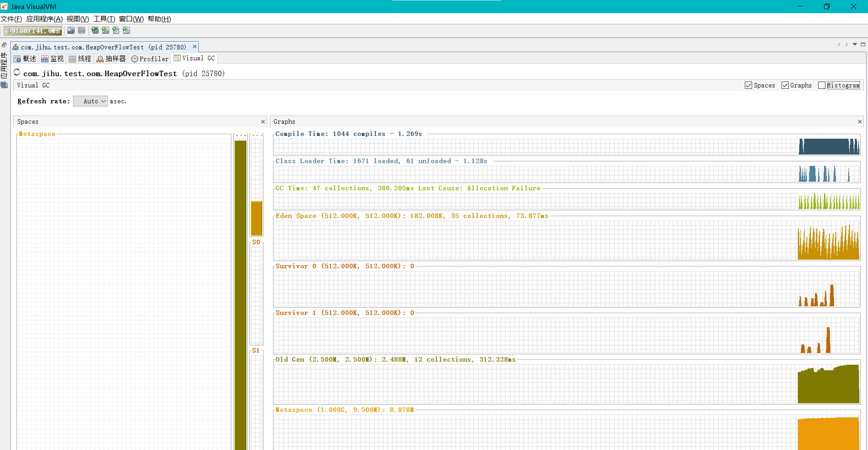Click the 'Compile Time: 1044 compiles' text

pyautogui.click(x=331, y=134)
